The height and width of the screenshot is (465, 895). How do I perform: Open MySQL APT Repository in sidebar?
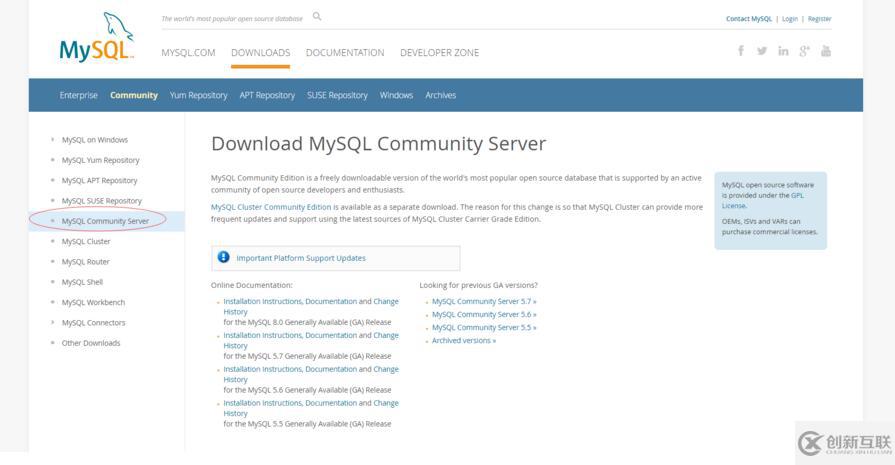(99, 180)
